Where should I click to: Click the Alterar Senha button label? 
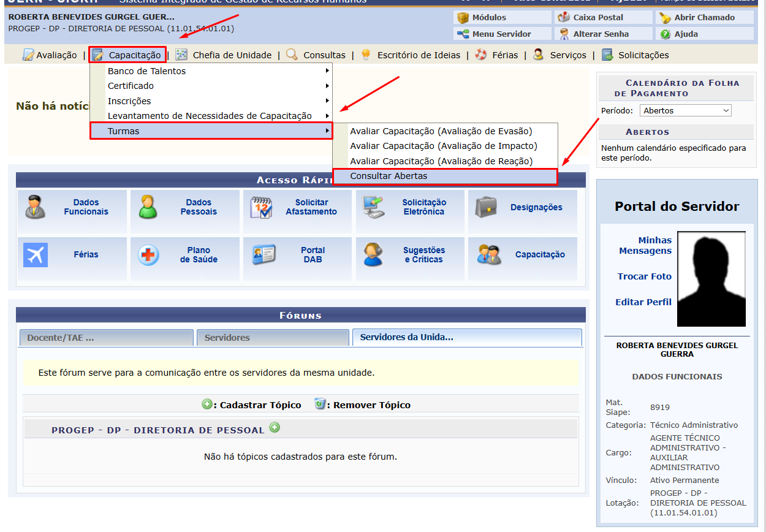(601, 34)
